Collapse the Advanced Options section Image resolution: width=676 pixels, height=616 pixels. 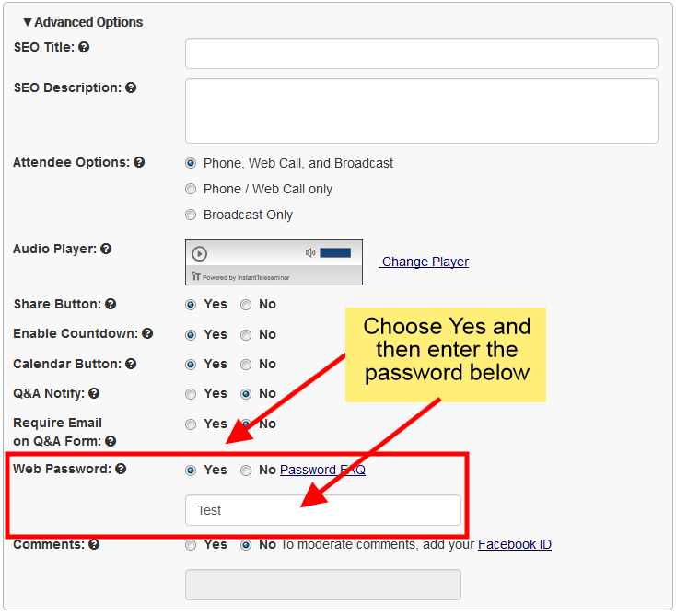pos(83,22)
